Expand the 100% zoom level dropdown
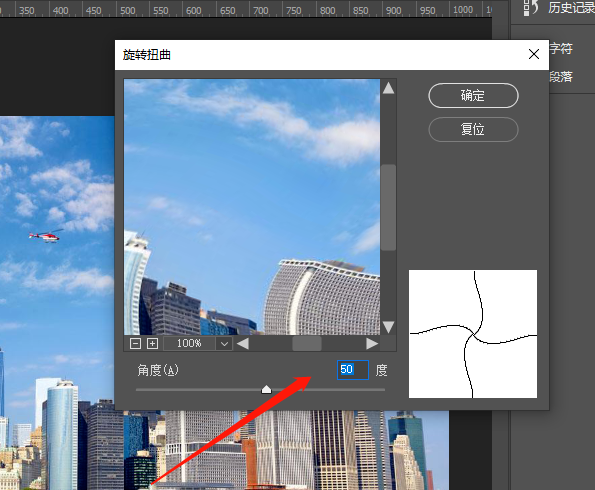The width and height of the screenshot is (595, 490). [224, 344]
